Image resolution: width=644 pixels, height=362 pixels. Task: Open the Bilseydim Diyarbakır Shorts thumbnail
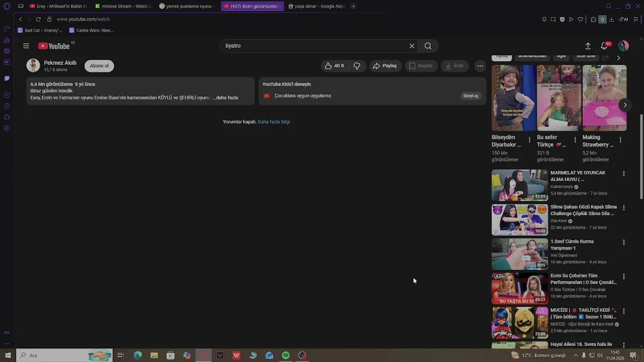tap(514, 98)
